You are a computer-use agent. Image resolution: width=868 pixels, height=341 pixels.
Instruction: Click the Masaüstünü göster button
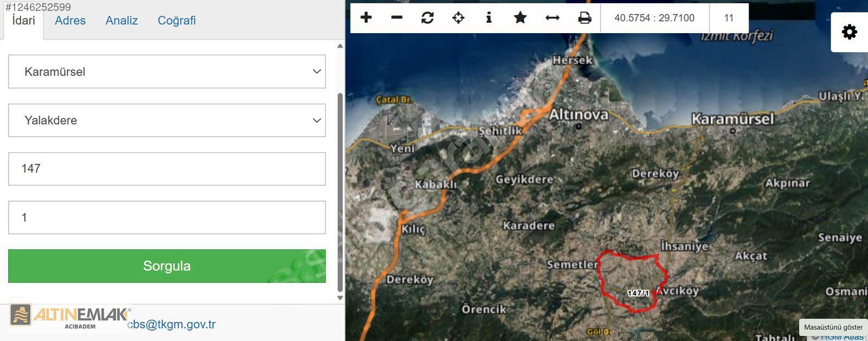[x=833, y=327]
